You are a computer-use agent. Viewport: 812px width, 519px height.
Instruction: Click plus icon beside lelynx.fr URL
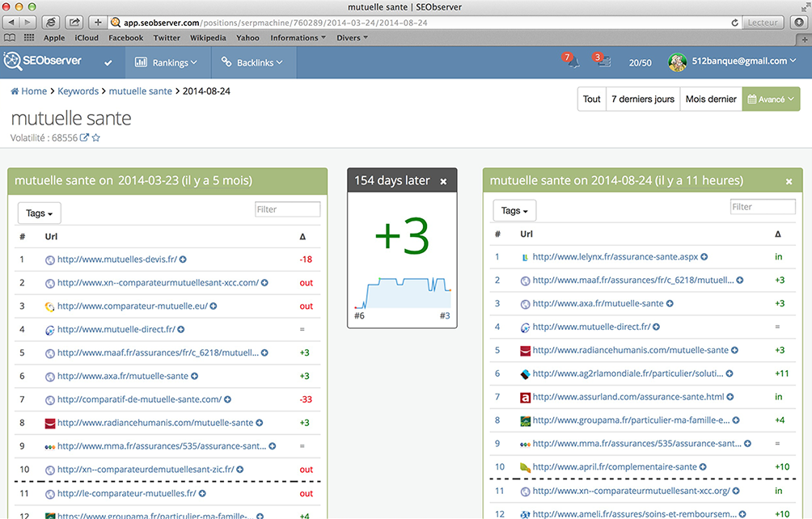[x=704, y=257]
